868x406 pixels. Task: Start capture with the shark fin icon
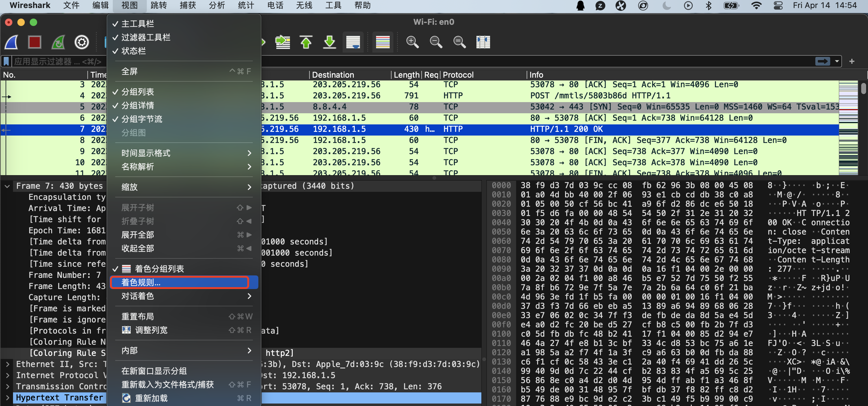click(x=11, y=42)
